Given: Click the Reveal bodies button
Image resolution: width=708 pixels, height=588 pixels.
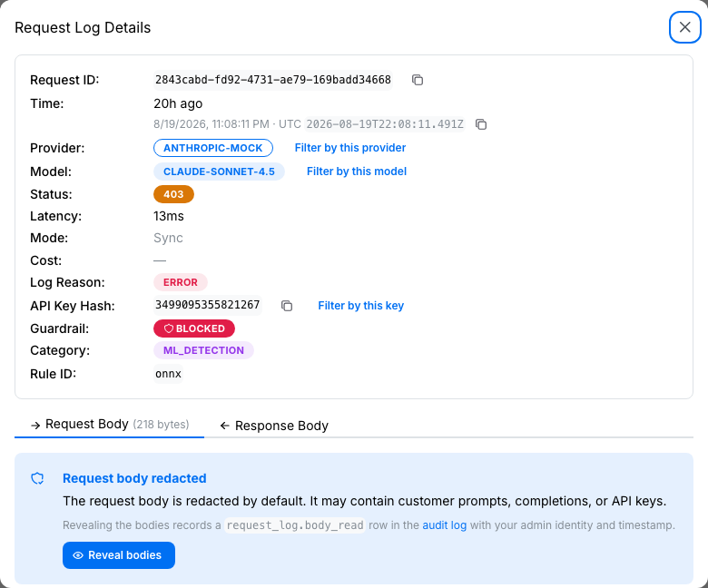Looking at the screenshot, I should pos(119,555).
